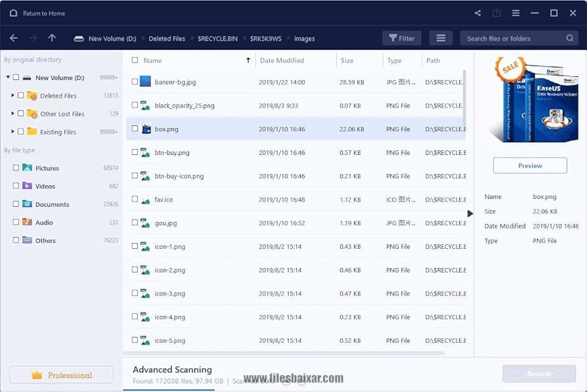Check the box for black_opacity_25.png
This screenshot has width=587, height=392.
tap(135, 105)
